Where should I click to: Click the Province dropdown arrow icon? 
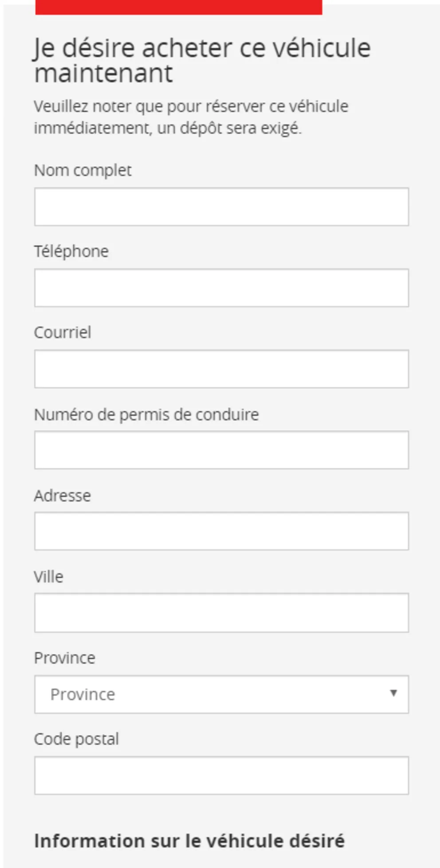point(393,693)
